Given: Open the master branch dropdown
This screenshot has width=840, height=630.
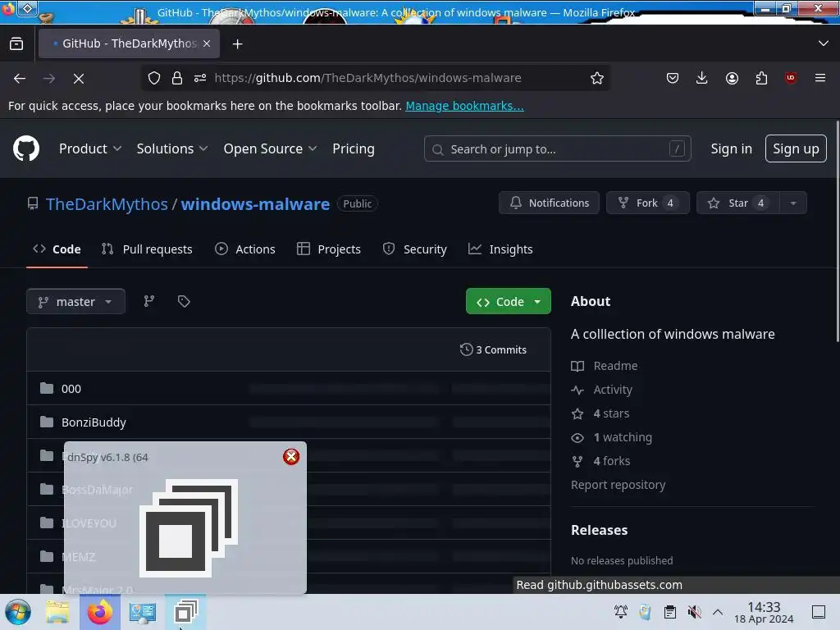Looking at the screenshot, I should (x=75, y=301).
